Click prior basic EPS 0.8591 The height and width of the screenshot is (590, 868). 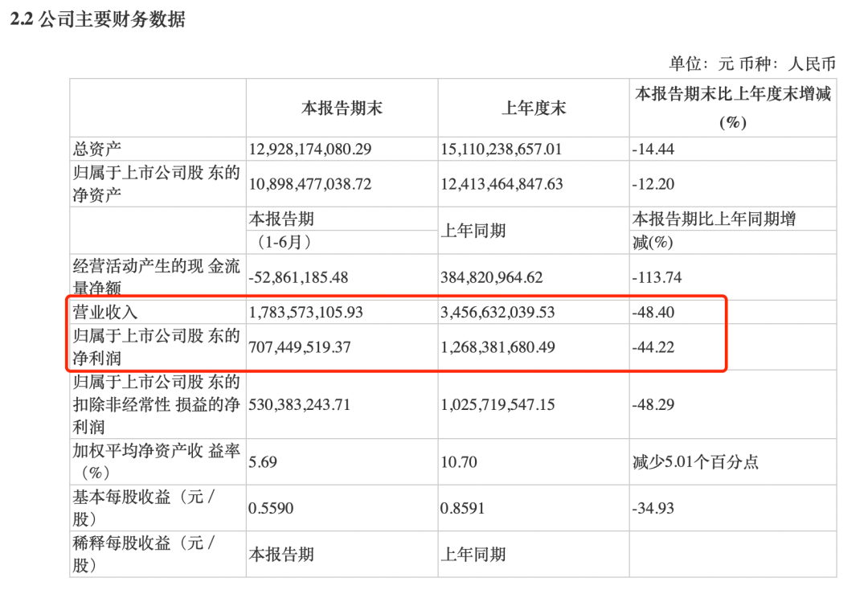pos(463,508)
